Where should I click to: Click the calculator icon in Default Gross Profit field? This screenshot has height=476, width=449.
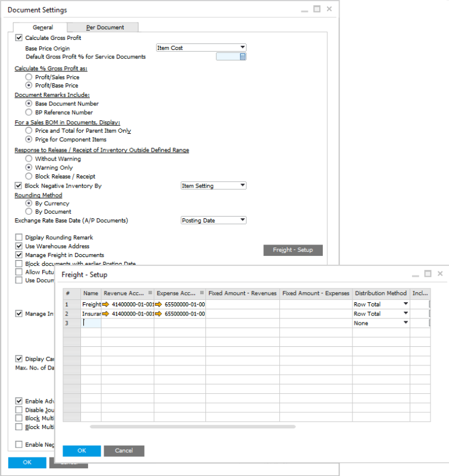242,57
